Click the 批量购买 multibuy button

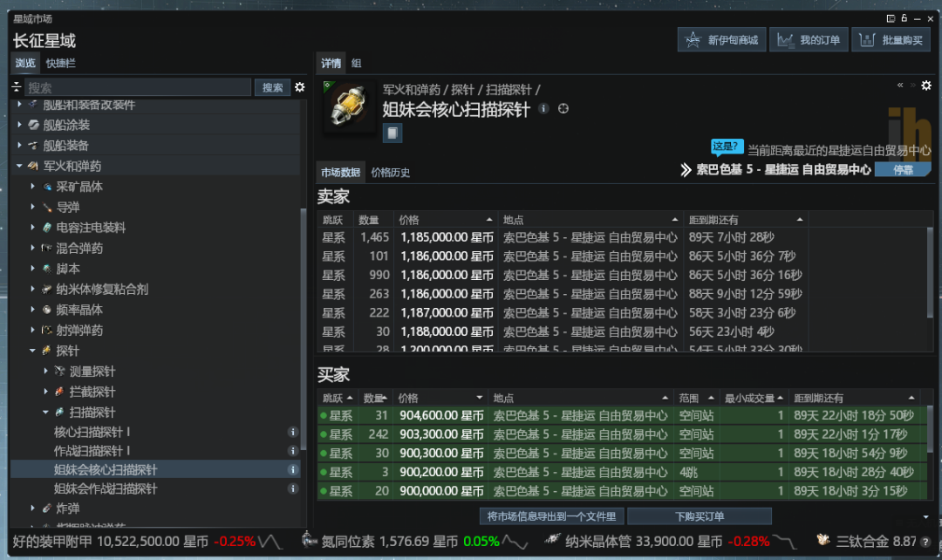(890, 40)
